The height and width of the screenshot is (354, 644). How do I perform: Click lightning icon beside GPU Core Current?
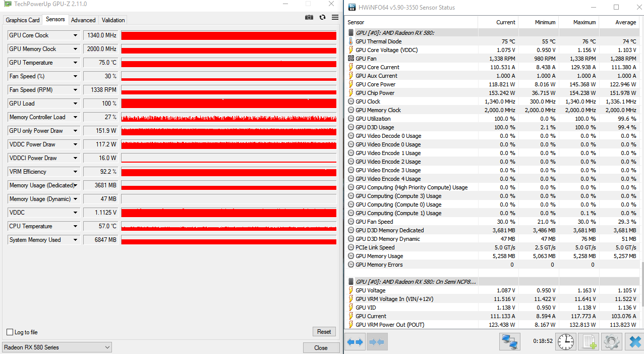coord(351,67)
